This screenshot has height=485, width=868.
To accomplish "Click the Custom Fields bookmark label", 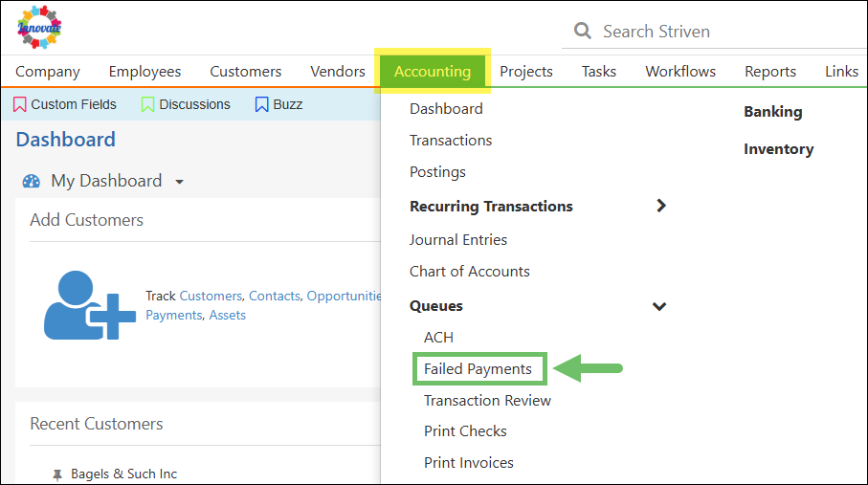I will point(74,104).
